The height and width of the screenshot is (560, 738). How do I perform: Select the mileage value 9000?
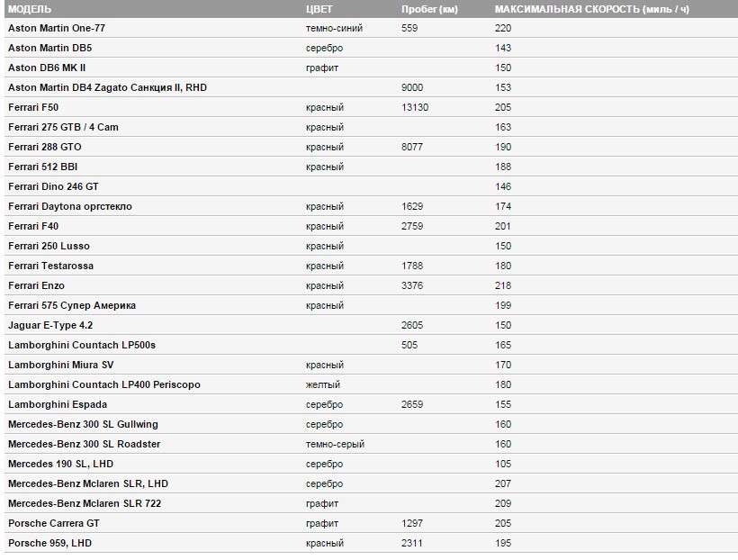click(412, 87)
